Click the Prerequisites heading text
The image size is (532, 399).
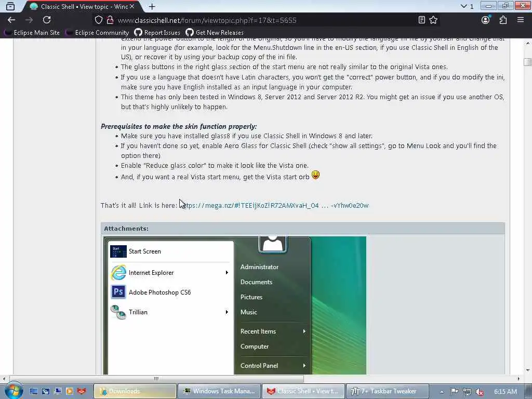179,126
